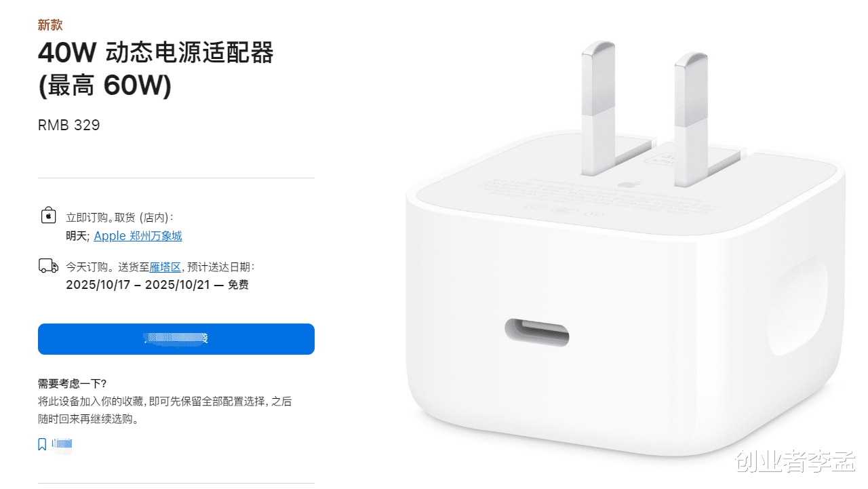Image resolution: width=868 pixels, height=489 pixels.
Task: Click the 立即订购。取货 (店内) text
Action: (x=119, y=218)
